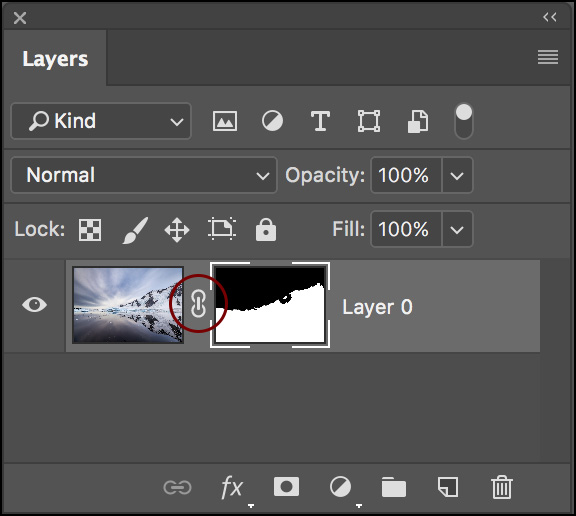Create a new group folder icon

tap(393, 487)
